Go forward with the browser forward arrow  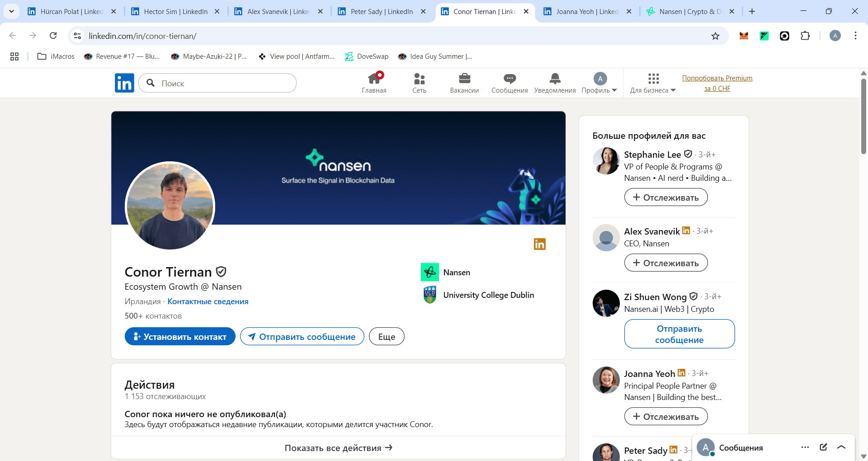pyautogui.click(x=33, y=36)
